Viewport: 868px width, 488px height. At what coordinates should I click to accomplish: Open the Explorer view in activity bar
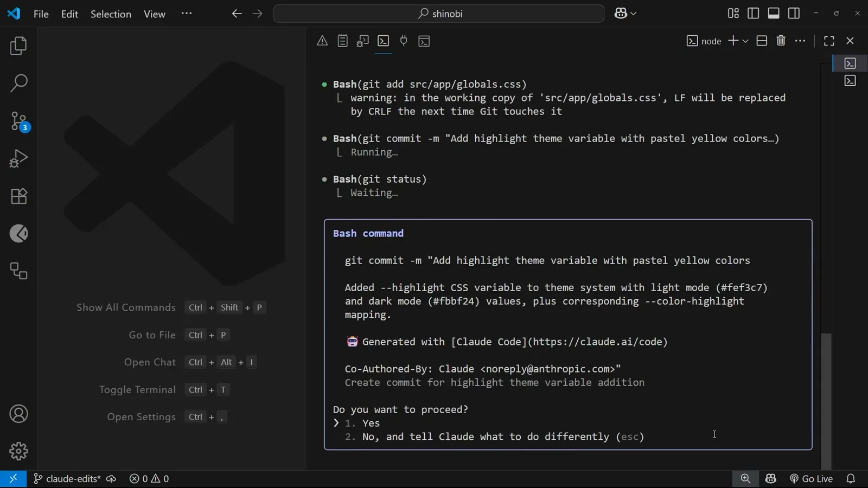tap(18, 46)
